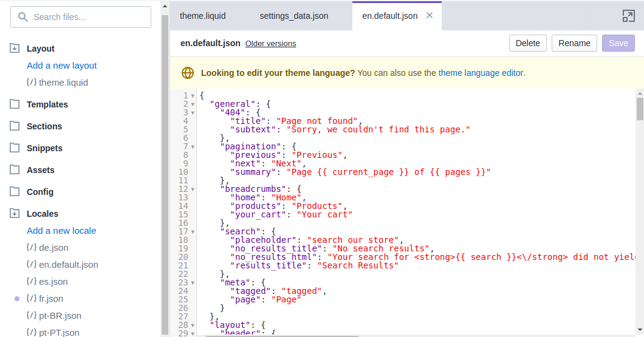This screenshot has height=337, width=644.
Task: Expand the Assets folder label
Action: pyautogui.click(x=40, y=170)
